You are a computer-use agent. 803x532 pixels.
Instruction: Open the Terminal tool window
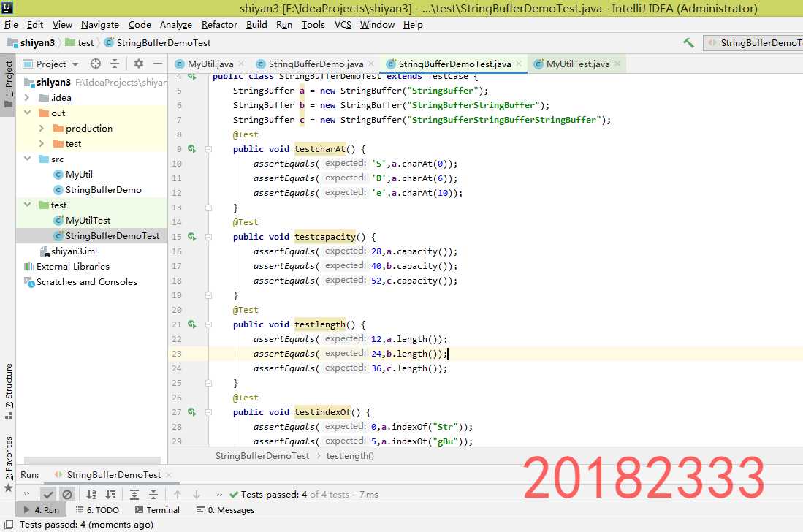coord(157,510)
